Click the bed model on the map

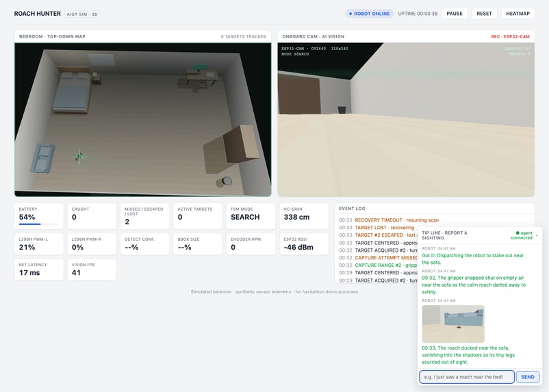click(x=73, y=92)
